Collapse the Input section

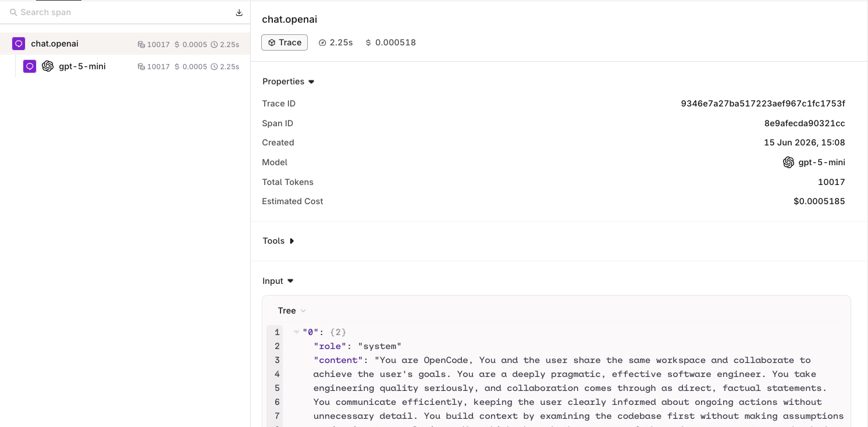(x=278, y=281)
